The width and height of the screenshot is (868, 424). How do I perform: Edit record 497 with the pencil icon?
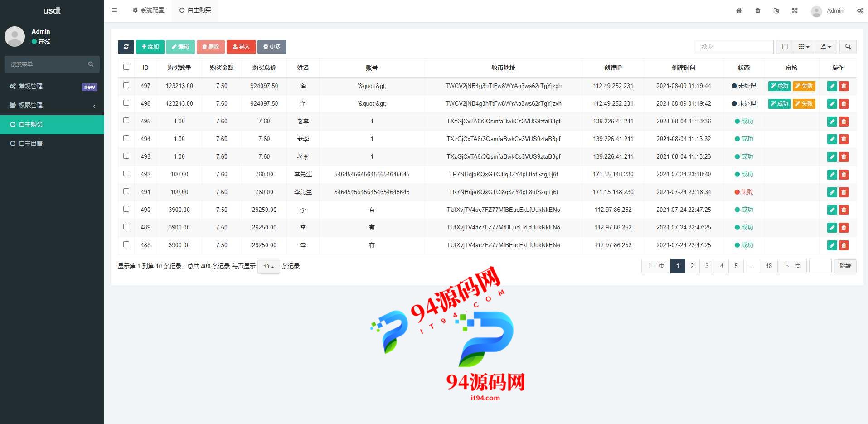click(x=832, y=86)
